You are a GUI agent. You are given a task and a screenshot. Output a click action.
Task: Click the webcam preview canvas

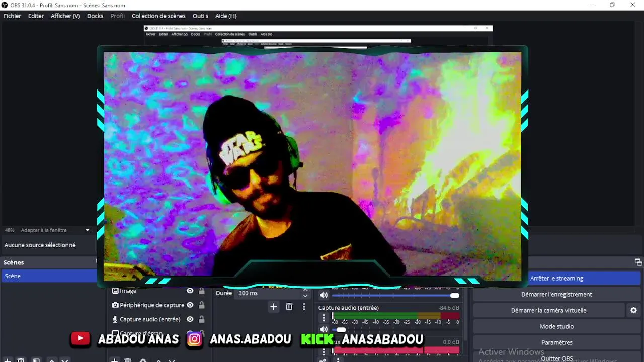click(312, 166)
